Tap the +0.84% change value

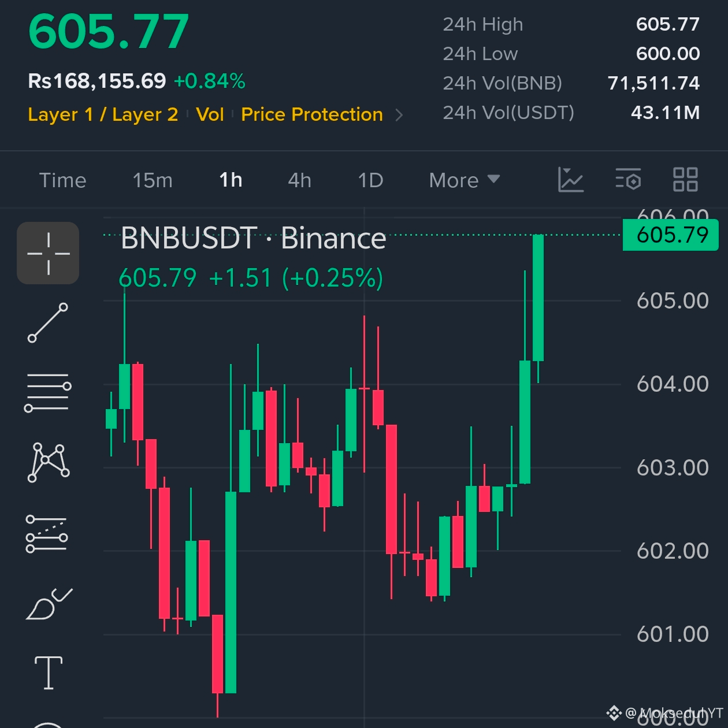pyautogui.click(x=210, y=81)
